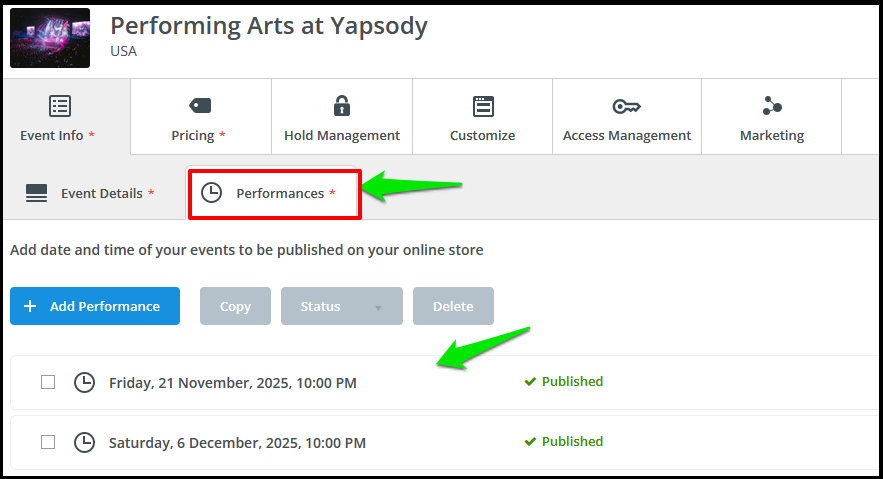Open the Status dropdown

(342, 306)
